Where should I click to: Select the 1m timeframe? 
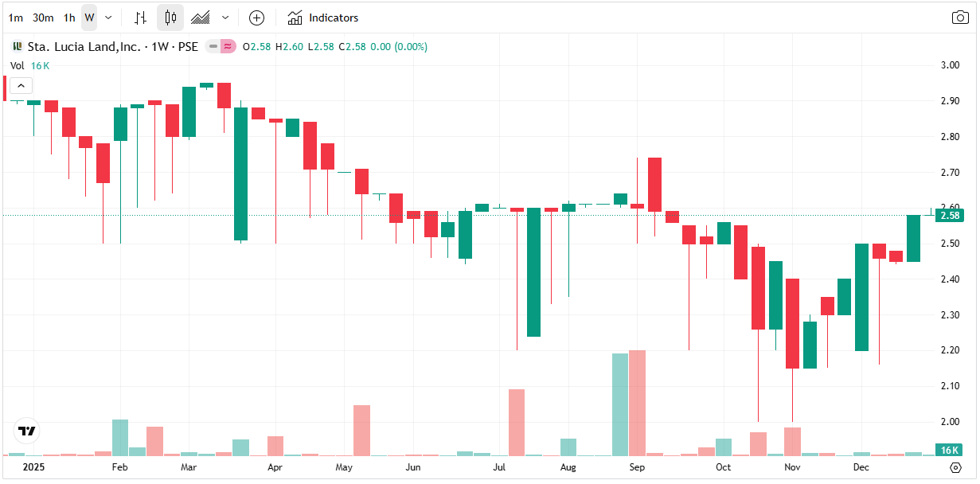coord(16,18)
